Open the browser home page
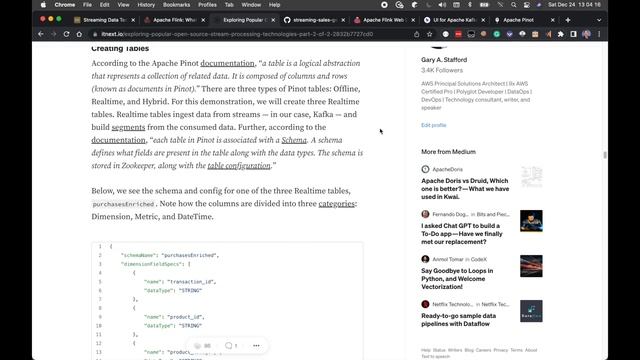Image resolution: width=640 pixels, height=360 pixels. 79,34
